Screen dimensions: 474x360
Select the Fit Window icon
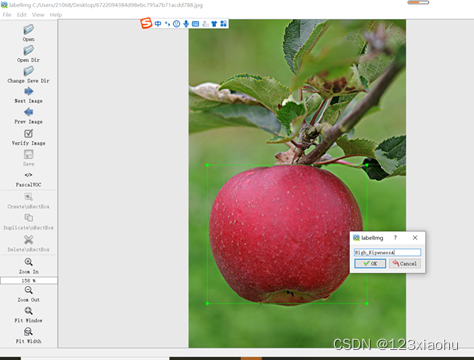click(x=28, y=311)
